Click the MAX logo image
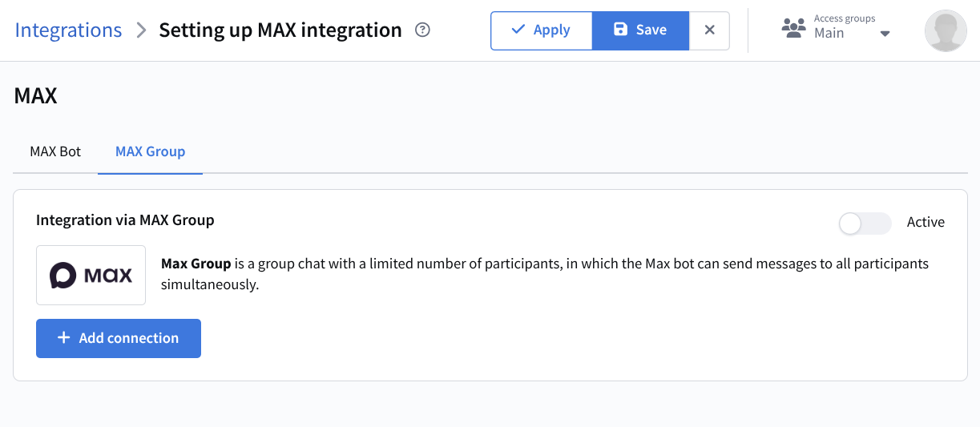 pyautogui.click(x=91, y=276)
